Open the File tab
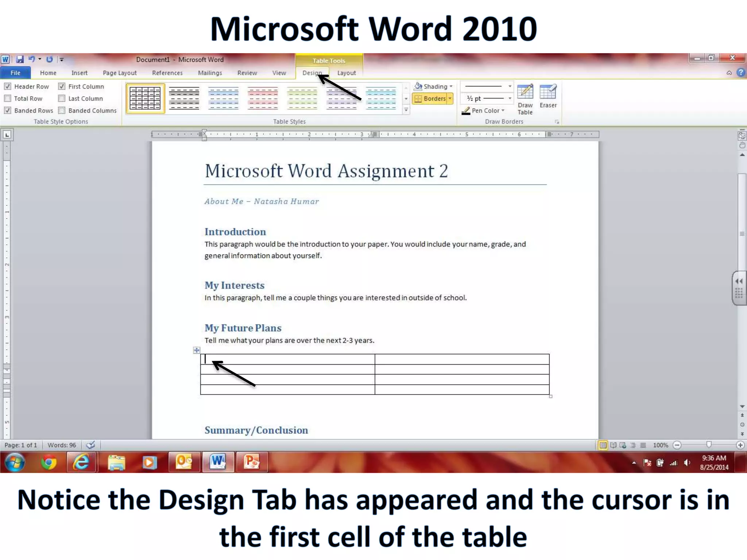Screen dimensions: 747x560 (15, 73)
